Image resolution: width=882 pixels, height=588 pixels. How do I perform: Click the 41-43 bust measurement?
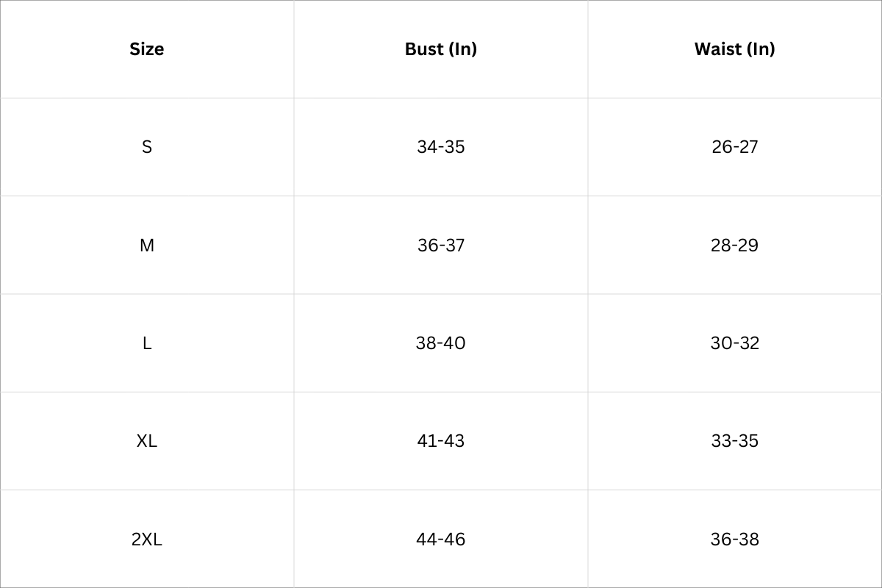441,441
